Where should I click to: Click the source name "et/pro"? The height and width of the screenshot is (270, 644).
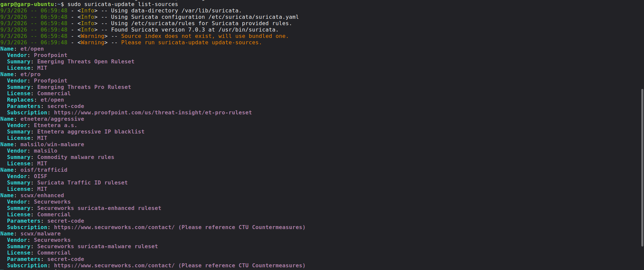tap(30, 74)
